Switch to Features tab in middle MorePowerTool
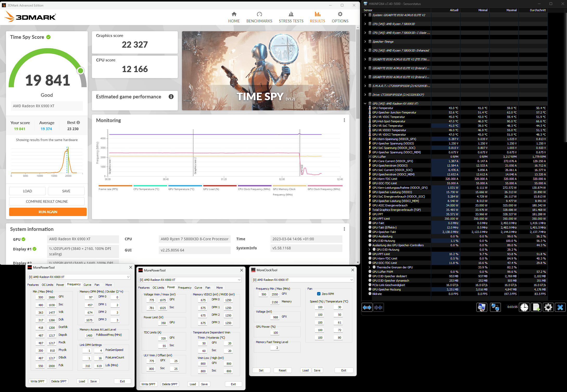This screenshot has width=567, height=392. point(144,288)
